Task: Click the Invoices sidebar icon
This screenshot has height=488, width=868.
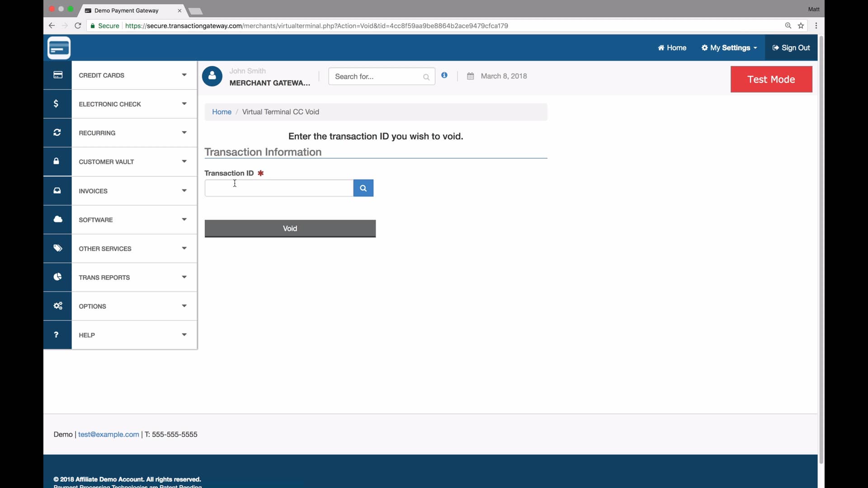Action: pos(58,190)
